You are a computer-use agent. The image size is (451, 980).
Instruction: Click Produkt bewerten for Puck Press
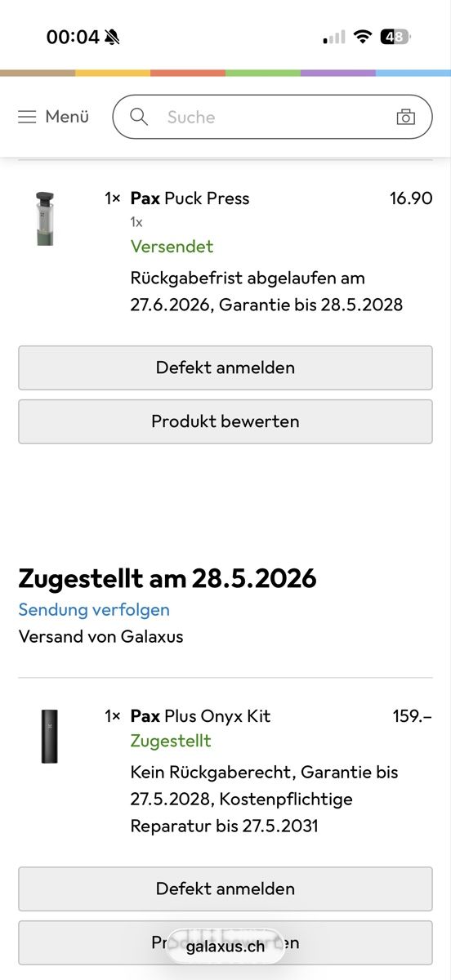click(225, 421)
